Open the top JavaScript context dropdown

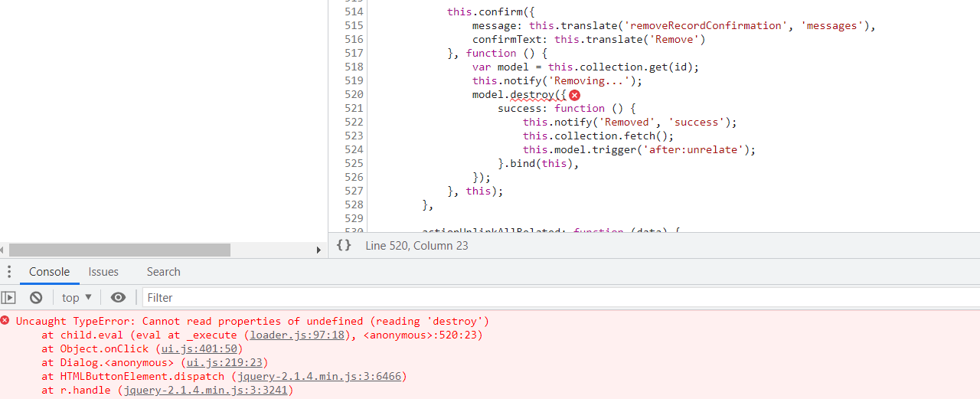[77, 297]
